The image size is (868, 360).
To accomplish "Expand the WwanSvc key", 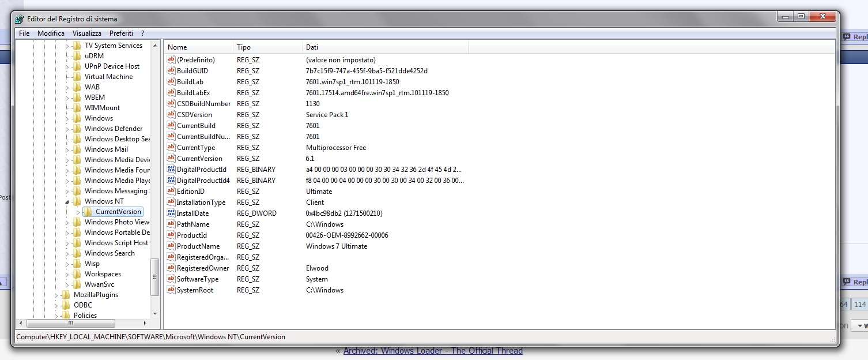I will pos(67,284).
